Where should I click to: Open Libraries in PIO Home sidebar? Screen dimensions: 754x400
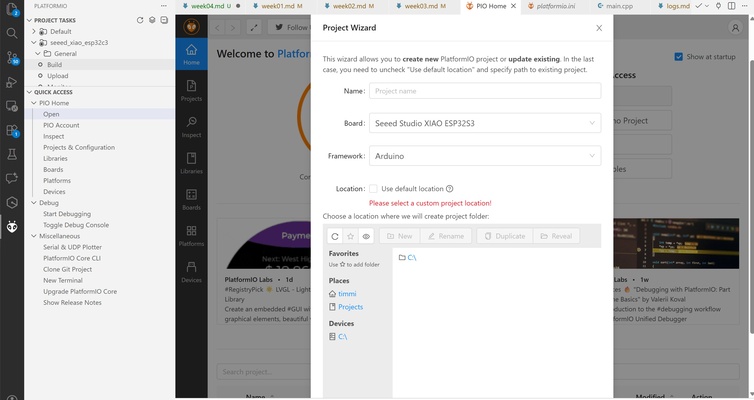(x=191, y=163)
